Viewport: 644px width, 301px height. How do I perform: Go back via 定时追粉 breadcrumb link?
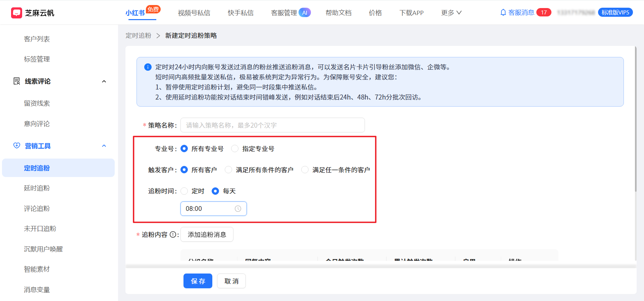point(138,36)
